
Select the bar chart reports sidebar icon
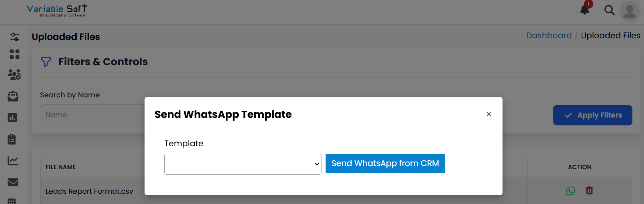click(13, 118)
